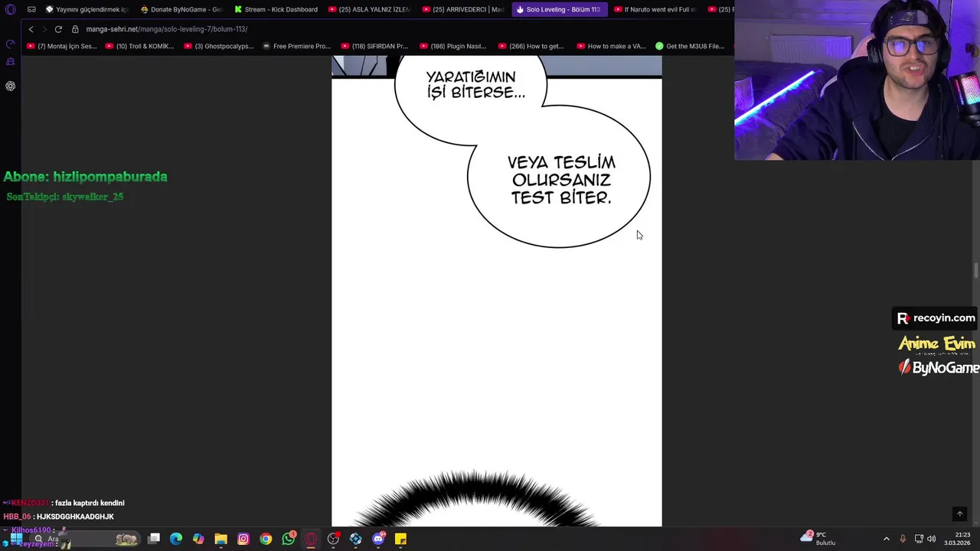980x551 pixels.
Task: Open the clock showing 21:23
Action: (x=959, y=538)
